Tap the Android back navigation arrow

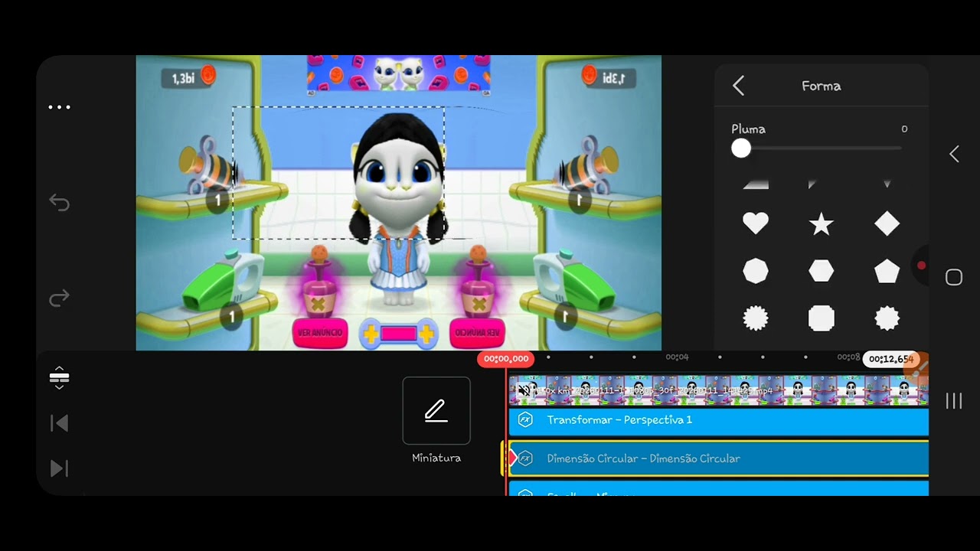[954, 154]
